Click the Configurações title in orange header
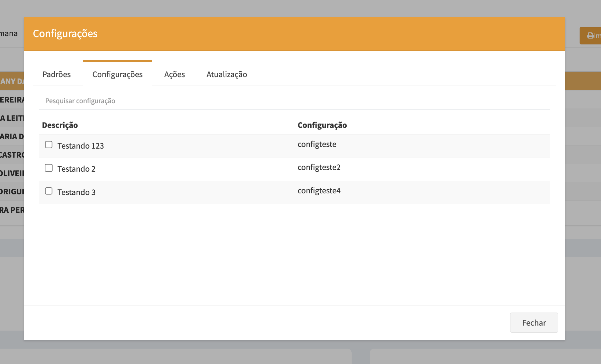 [65, 34]
